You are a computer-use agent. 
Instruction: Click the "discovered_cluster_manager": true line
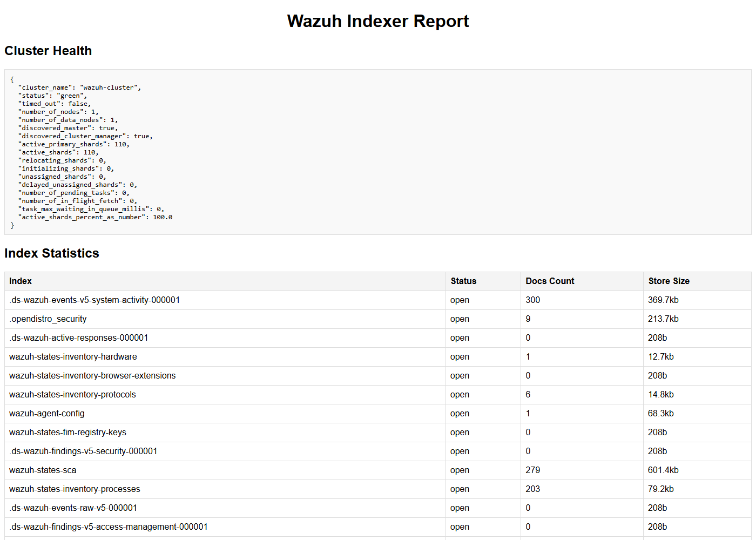click(85, 136)
